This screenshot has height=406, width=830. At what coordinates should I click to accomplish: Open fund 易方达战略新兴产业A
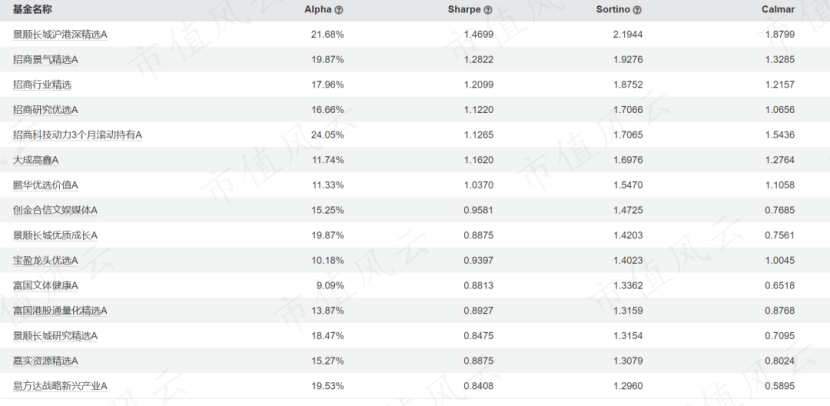pos(60,385)
